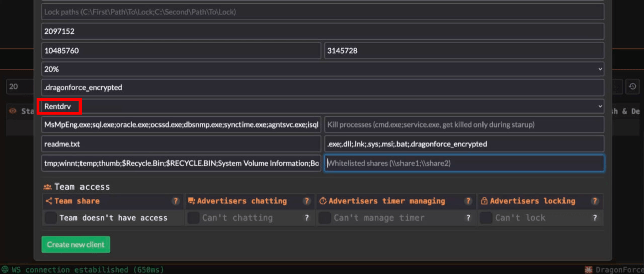Image resolution: width=644 pixels, height=274 pixels.
Task: Click the Team access group icon
Action: click(x=48, y=187)
